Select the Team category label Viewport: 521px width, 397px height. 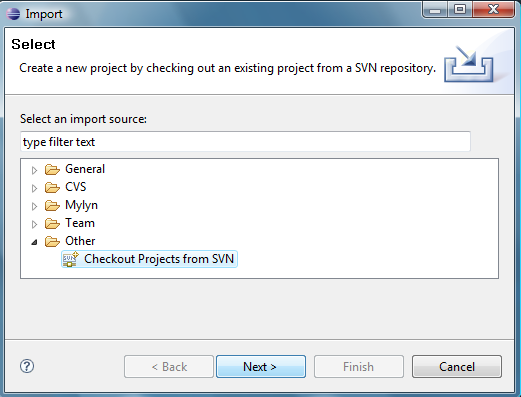80,223
